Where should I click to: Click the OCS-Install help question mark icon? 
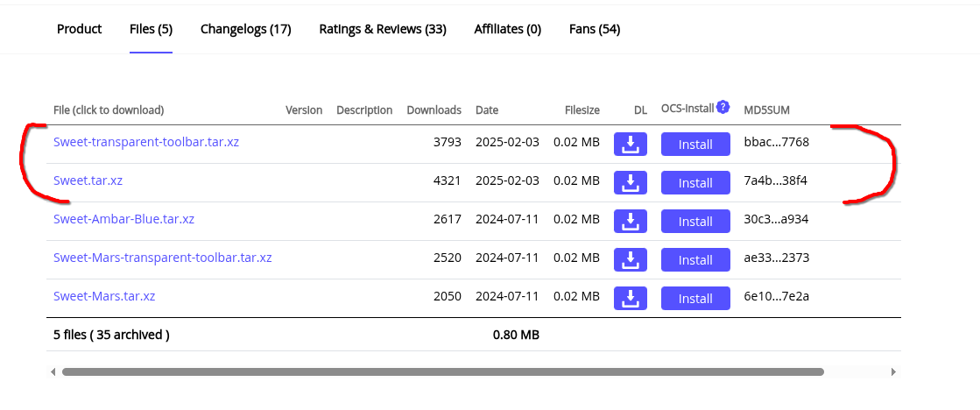coord(723,108)
